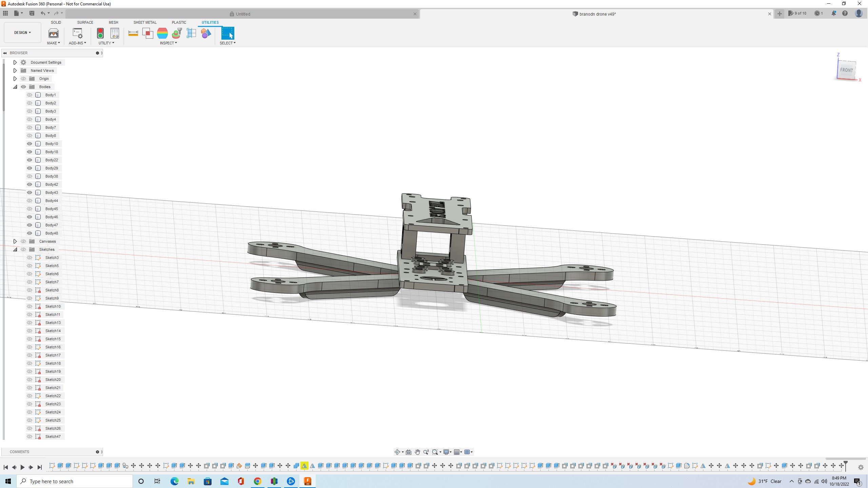Click the Draft Analysis rainbow icon
The height and width of the screenshot is (488, 868).
[162, 33]
